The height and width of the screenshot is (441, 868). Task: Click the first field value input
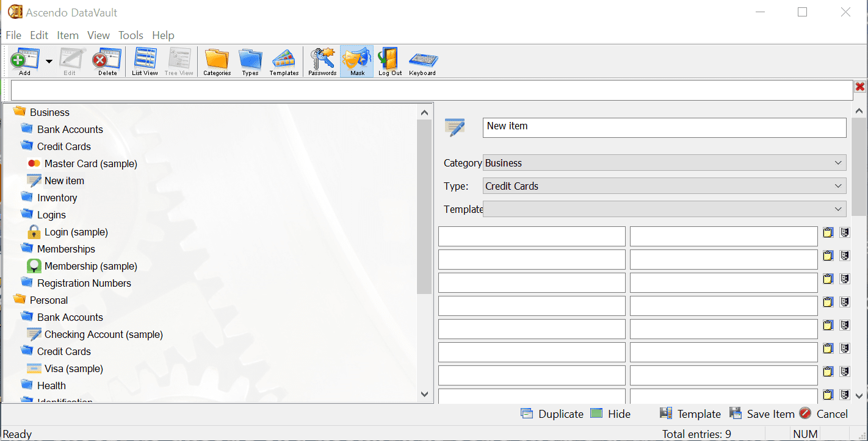pyautogui.click(x=723, y=236)
